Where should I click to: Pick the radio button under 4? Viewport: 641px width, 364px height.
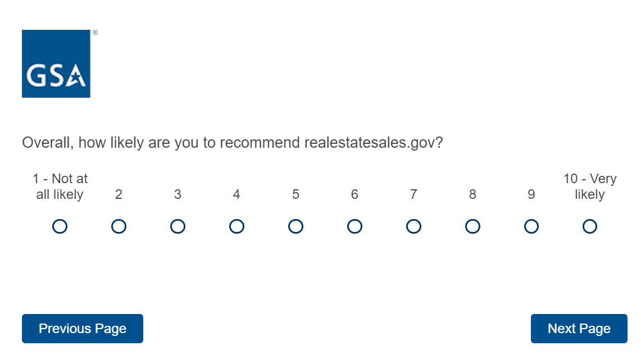point(237,226)
